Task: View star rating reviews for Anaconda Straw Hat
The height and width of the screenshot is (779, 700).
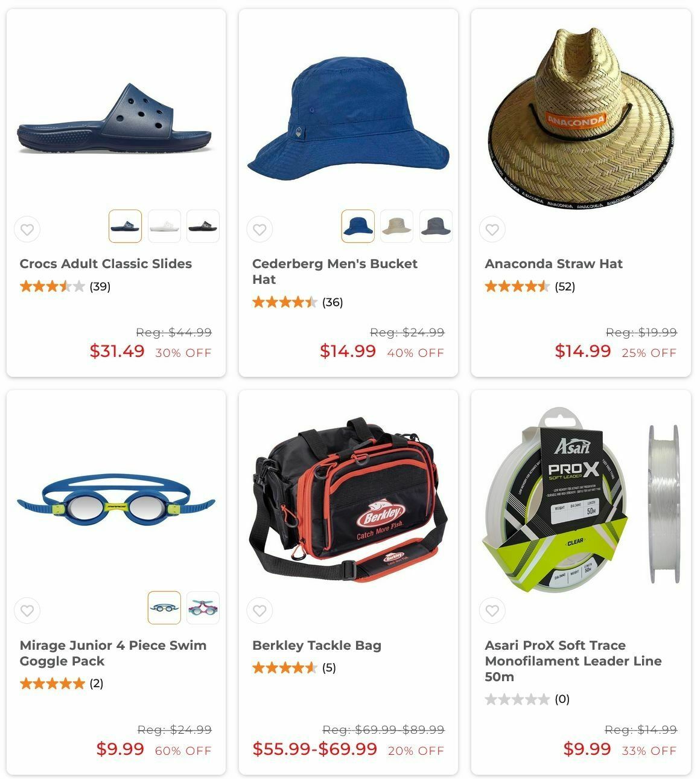Action: (x=530, y=286)
